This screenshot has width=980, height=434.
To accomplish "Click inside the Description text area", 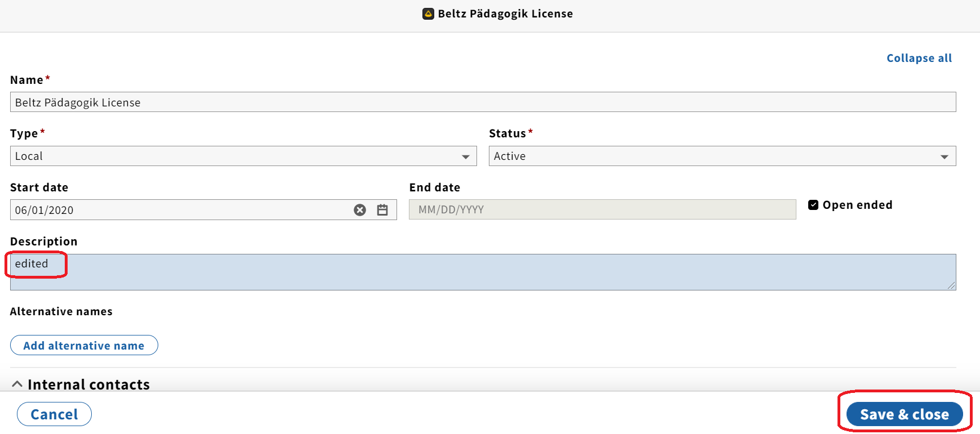I will pos(483,272).
